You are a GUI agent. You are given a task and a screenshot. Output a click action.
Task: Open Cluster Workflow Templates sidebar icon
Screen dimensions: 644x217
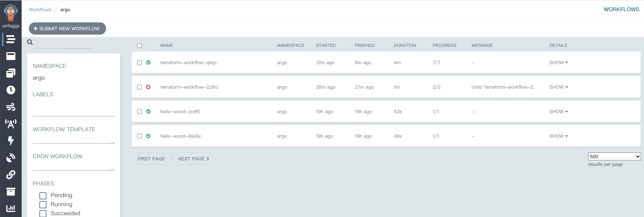point(10,73)
